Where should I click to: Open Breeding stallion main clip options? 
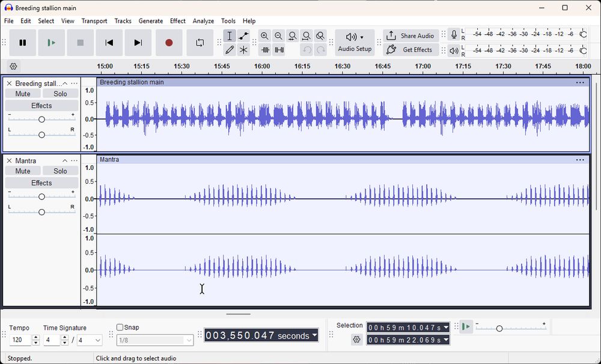pyautogui.click(x=580, y=82)
